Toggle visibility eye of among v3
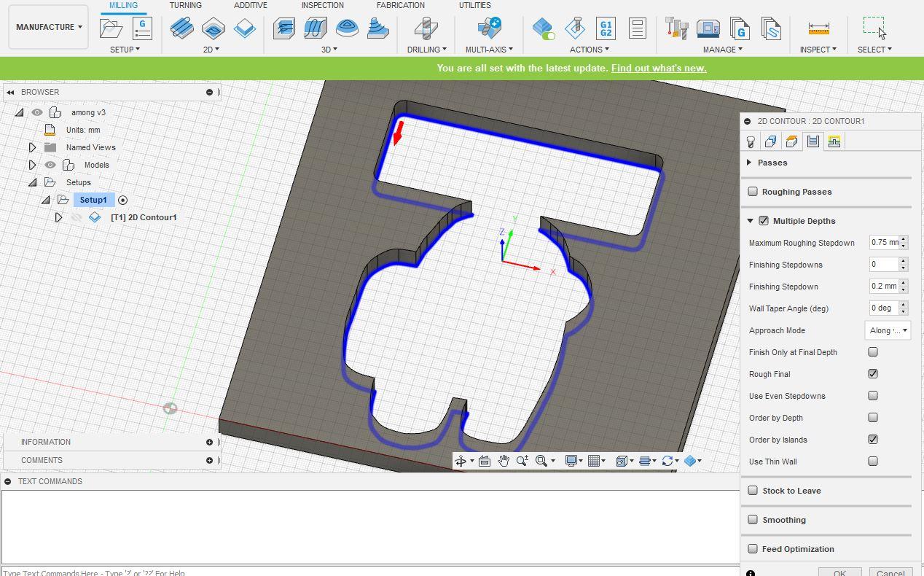This screenshot has width=924, height=576. click(x=37, y=112)
